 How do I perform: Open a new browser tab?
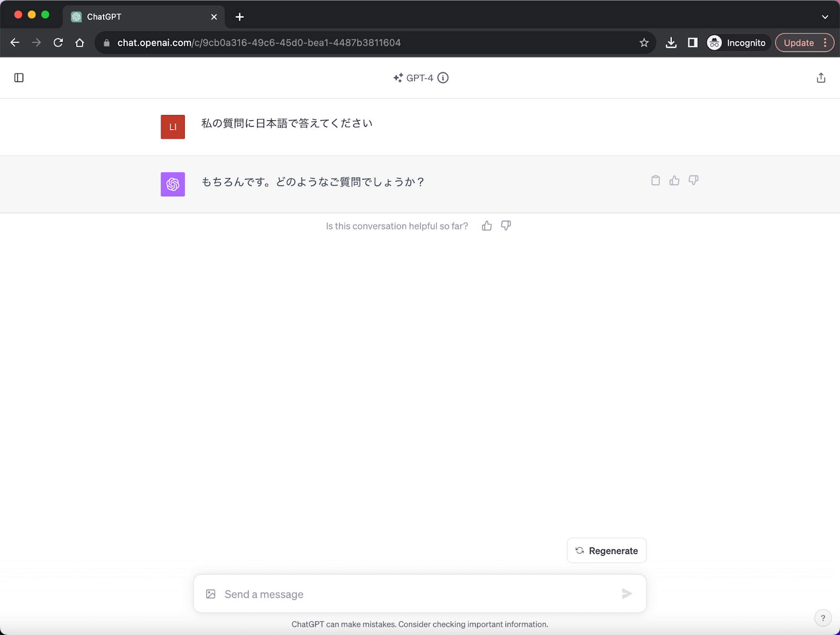(x=239, y=17)
